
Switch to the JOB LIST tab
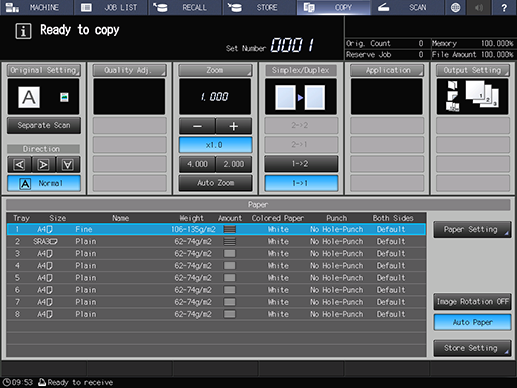111,7
